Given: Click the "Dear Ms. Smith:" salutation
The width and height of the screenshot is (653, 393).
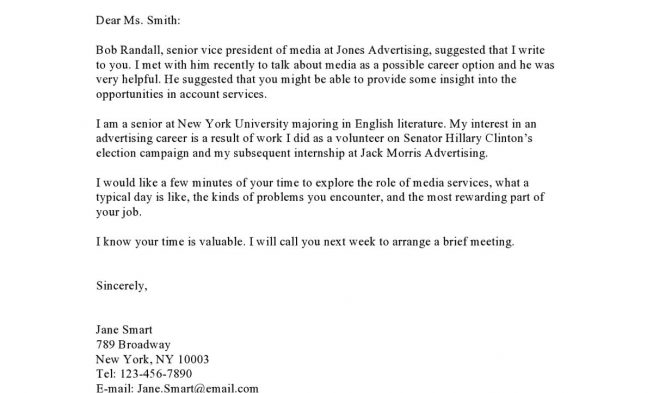Looking at the screenshot, I should [138, 20].
